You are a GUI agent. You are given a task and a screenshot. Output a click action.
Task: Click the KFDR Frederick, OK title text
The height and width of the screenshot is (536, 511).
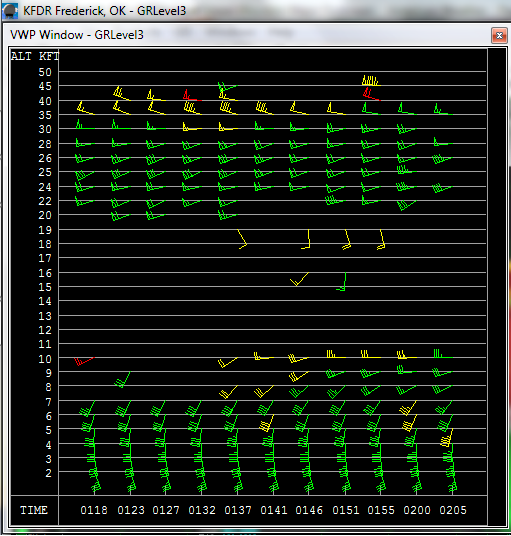pos(104,11)
